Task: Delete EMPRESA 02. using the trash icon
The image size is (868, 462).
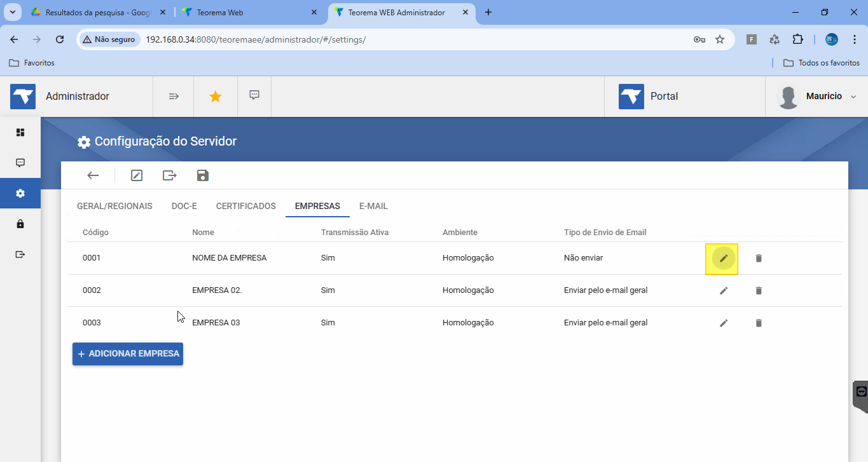Action: point(758,290)
